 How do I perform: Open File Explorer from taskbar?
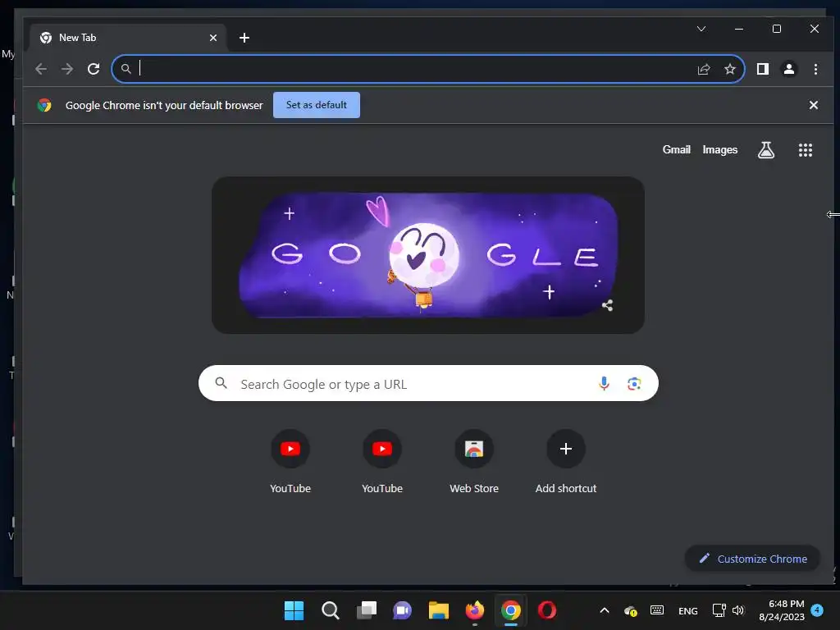coord(438,610)
